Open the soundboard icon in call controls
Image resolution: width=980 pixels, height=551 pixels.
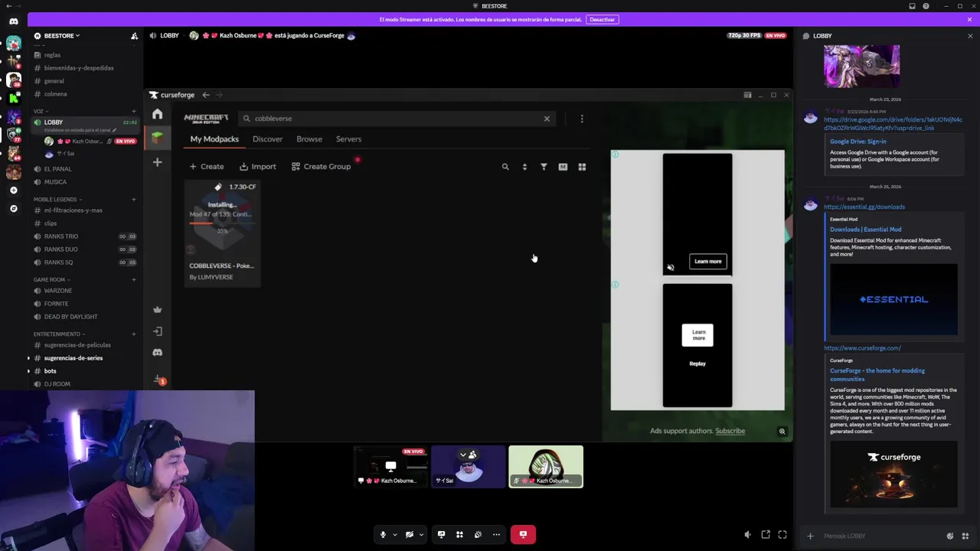click(478, 534)
